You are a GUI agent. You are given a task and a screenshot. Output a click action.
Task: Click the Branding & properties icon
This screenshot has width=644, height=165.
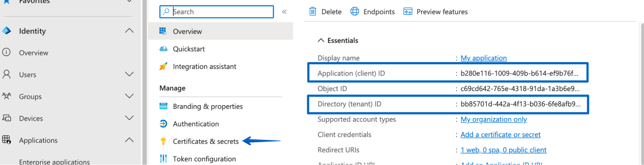[x=163, y=106]
